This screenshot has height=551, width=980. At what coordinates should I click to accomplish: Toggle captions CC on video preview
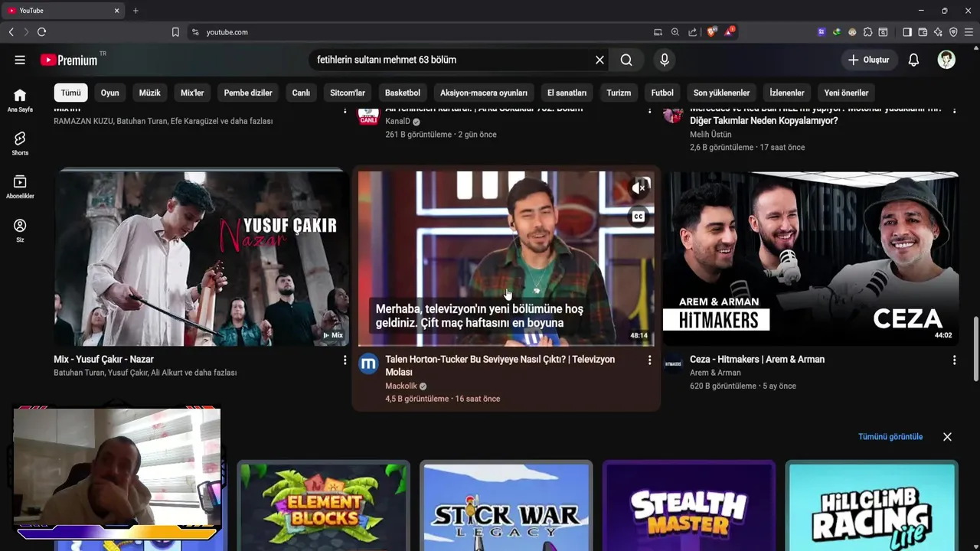639,217
